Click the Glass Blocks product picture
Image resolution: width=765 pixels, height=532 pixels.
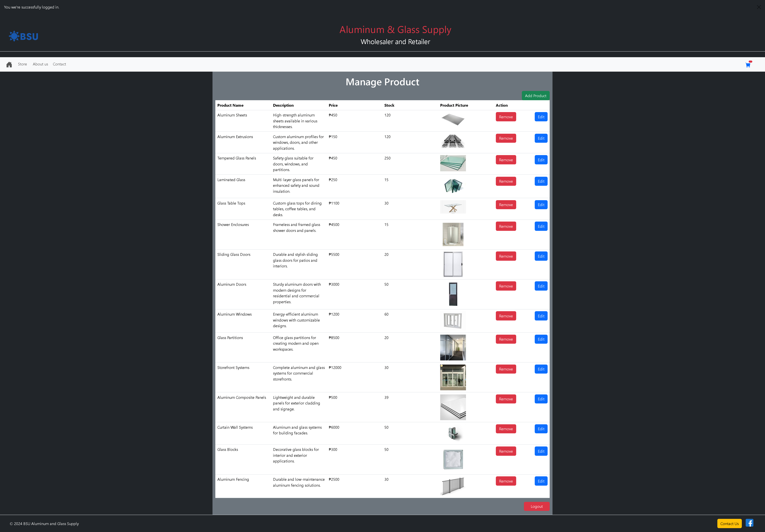[453, 459]
